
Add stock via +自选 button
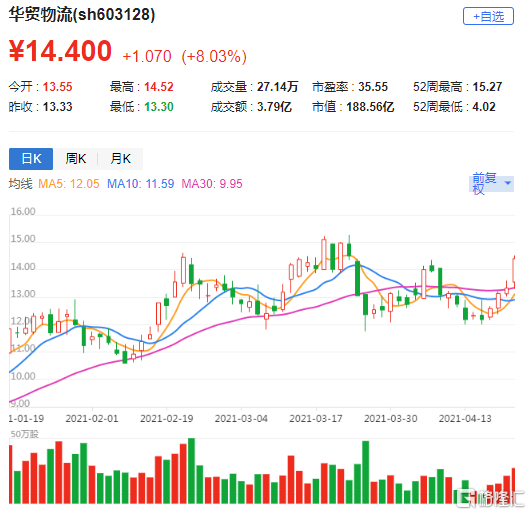[488, 16]
